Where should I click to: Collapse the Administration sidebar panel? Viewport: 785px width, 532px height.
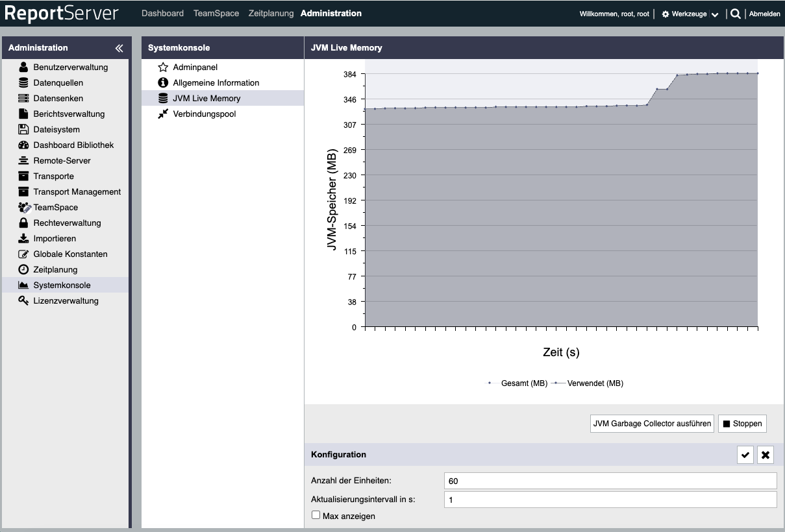119,48
